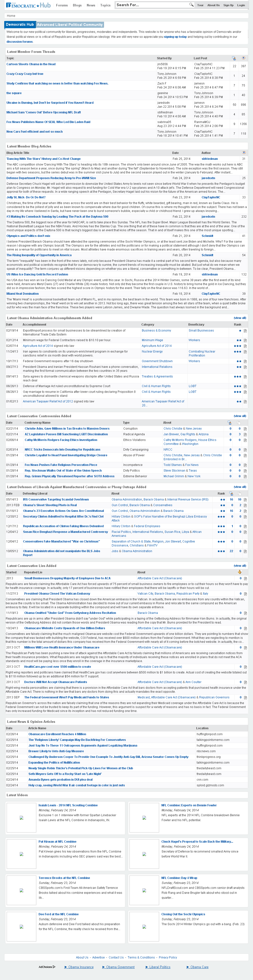This screenshot has width=253, height=980.
Task: Click the Login button
Action: point(241,5)
